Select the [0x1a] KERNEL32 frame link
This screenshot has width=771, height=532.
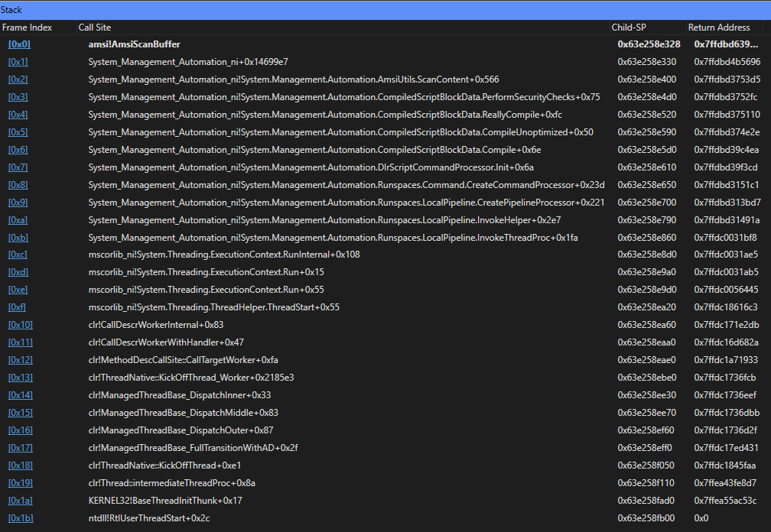20,500
